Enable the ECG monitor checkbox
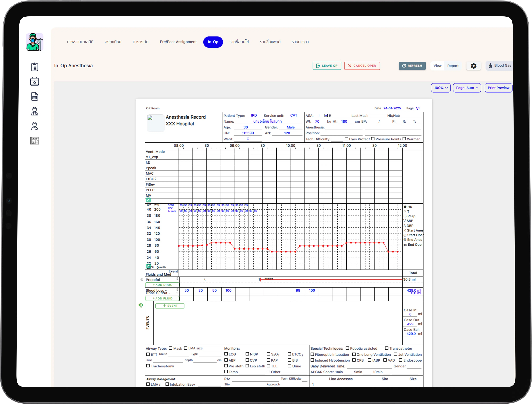This screenshot has width=532, height=404. [x=226, y=354]
